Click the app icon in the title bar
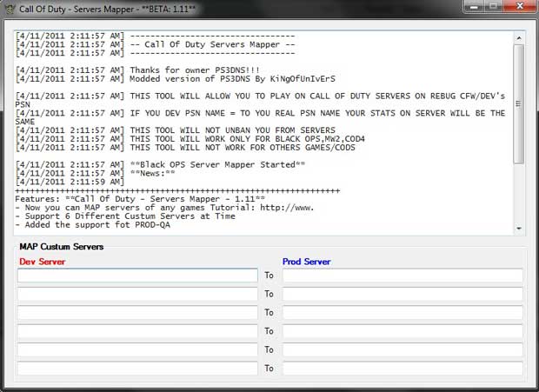539x392 pixels. tap(11, 7)
